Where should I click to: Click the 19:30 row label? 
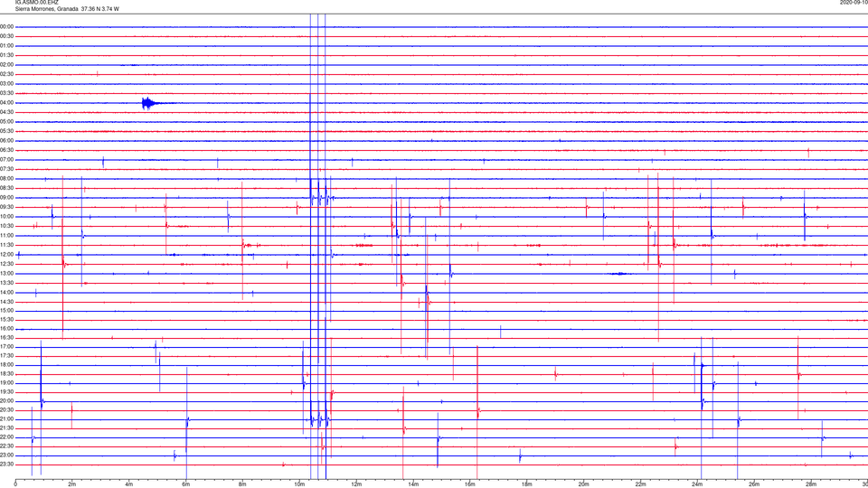7,391
